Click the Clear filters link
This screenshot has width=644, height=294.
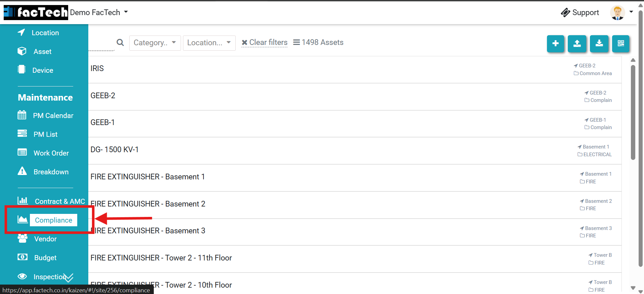pos(265,43)
